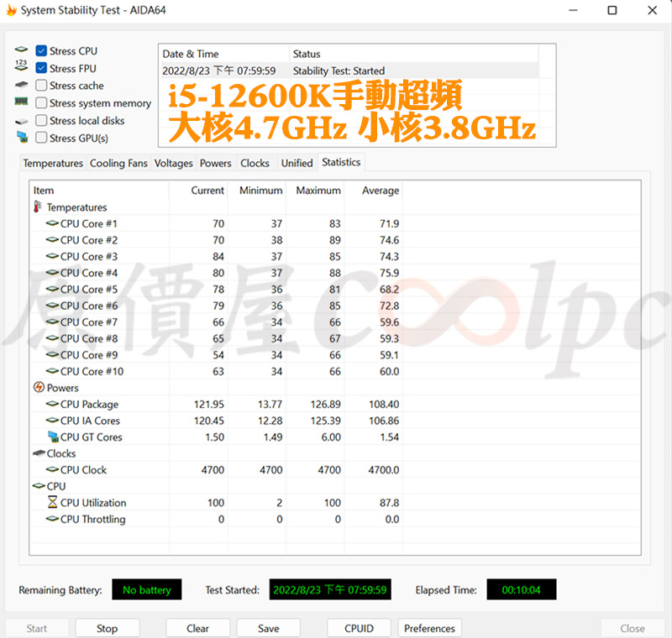Click the Stress CPU chip icon

pos(21,50)
